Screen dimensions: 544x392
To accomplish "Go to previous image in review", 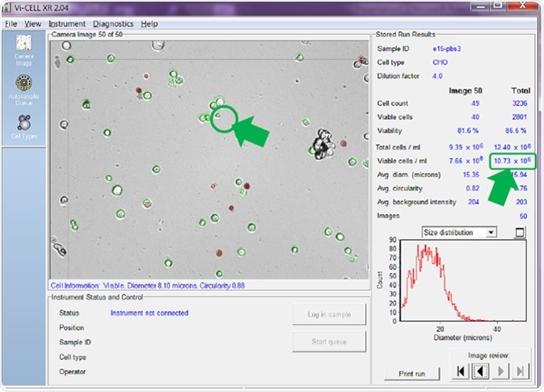I will pyautogui.click(x=479, y=373).
